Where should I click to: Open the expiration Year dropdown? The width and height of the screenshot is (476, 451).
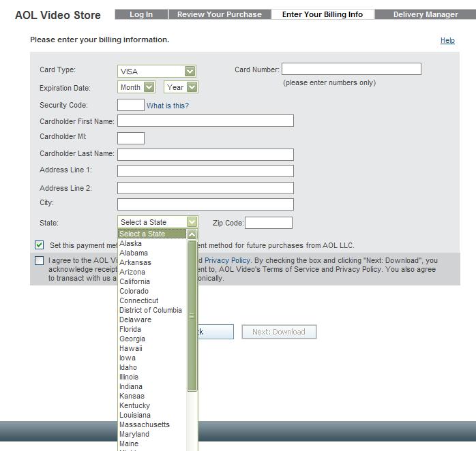pos(181,87)
